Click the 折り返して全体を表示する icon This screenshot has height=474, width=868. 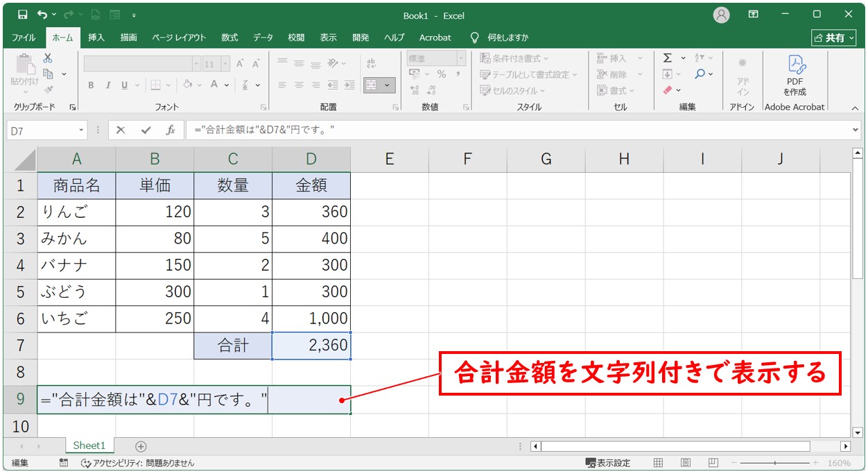click(x=370, y=63)
